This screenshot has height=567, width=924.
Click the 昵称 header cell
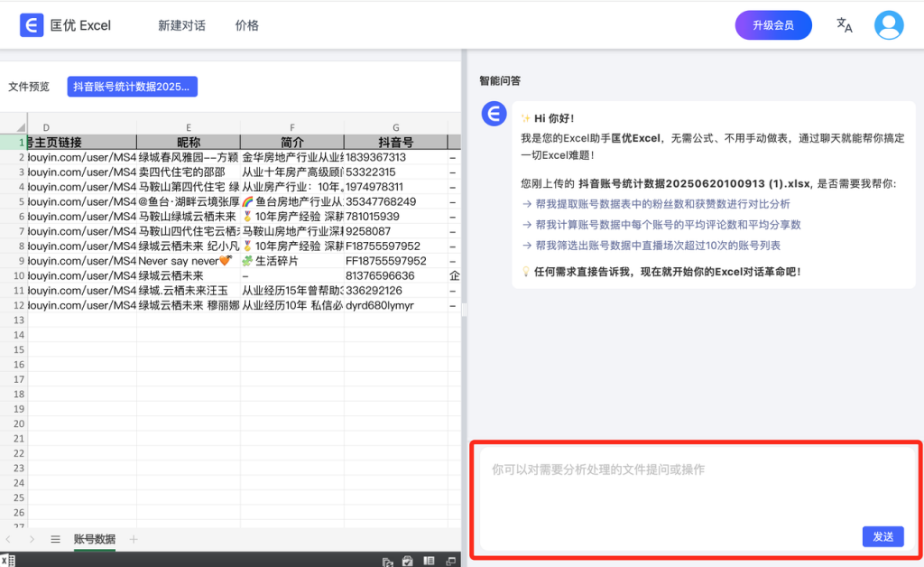(189, 142)
